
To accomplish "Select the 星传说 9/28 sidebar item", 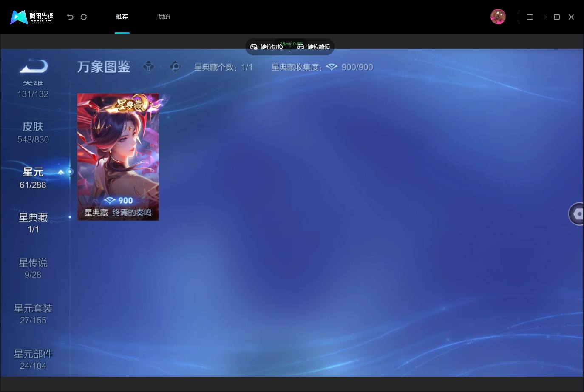I will pos(33,269).
